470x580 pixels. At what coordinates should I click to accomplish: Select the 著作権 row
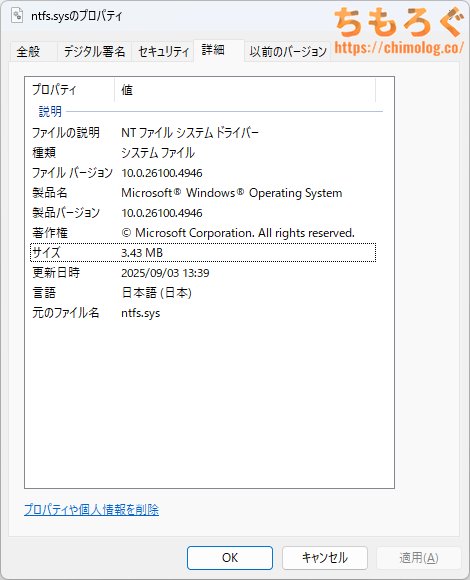[203, 233]
